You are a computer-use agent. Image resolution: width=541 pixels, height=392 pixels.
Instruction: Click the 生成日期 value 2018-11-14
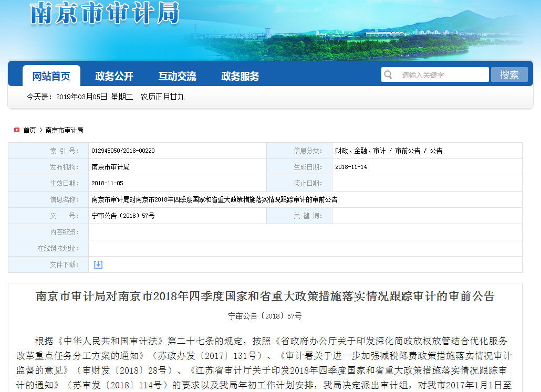click(351, 167)
